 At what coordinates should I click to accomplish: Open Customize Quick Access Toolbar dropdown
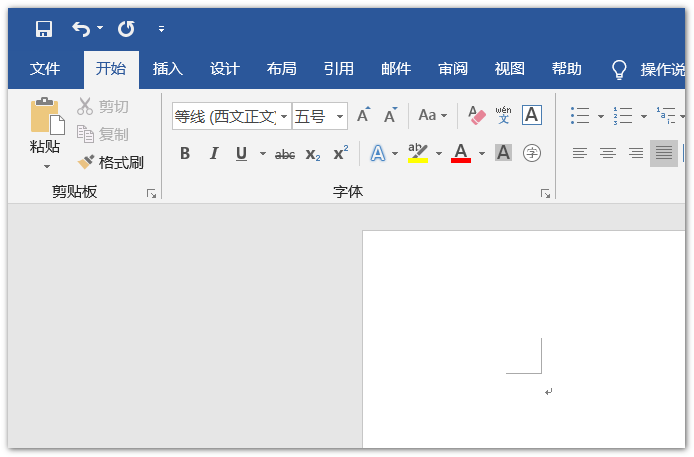162,29
